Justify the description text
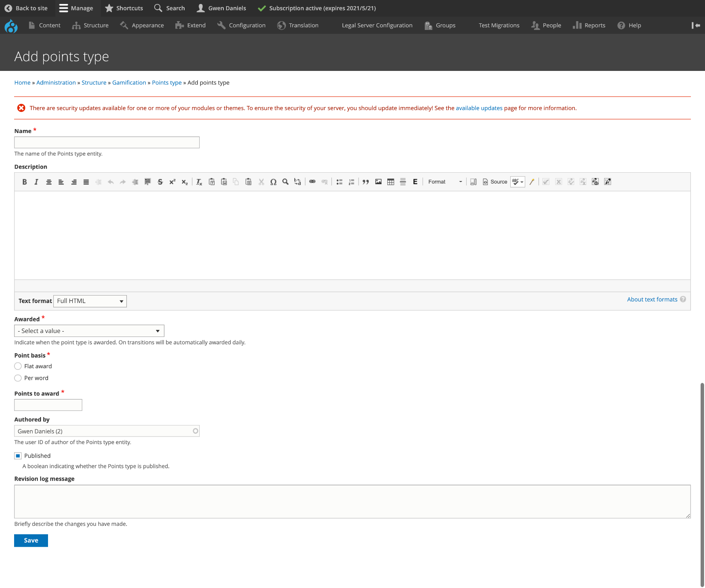The width and height of the screenshot is (705, 588). pos(86,182)
